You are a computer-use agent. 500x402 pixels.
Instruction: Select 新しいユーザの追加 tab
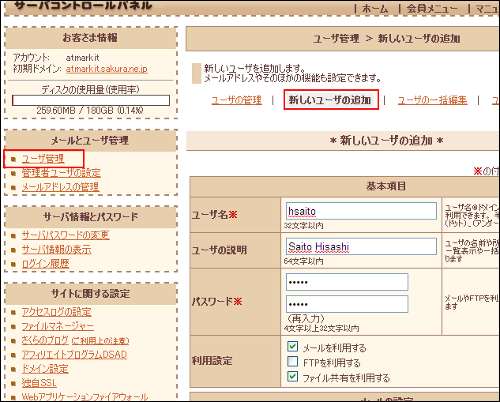point(331,100)
